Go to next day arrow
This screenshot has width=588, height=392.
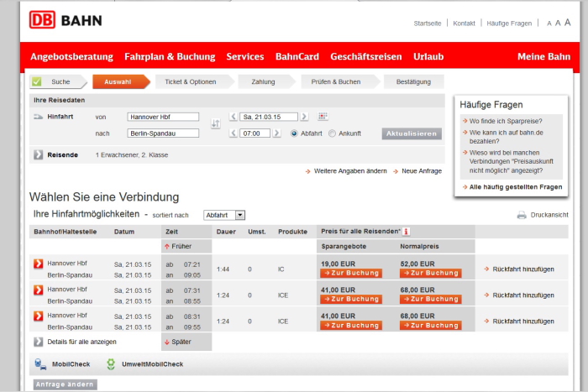tap(304, 117)
